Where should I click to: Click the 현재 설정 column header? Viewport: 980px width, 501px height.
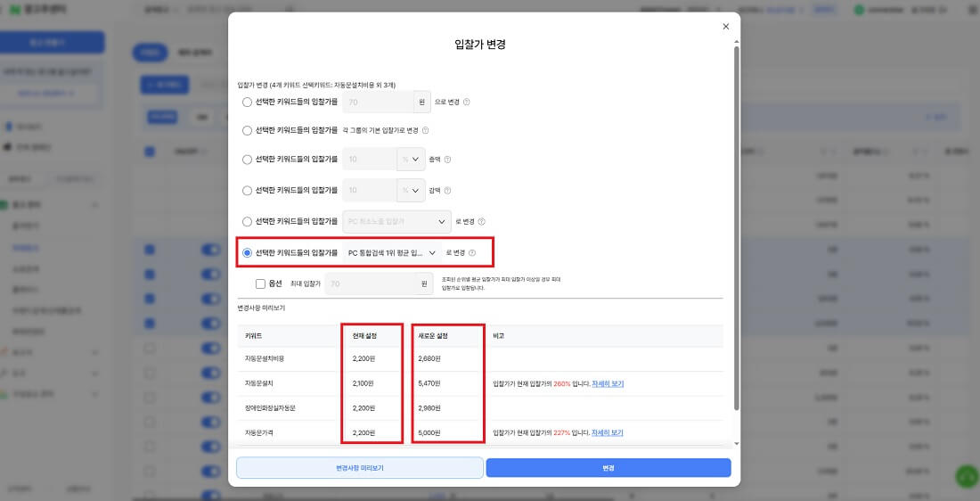[x=366, y=336]
